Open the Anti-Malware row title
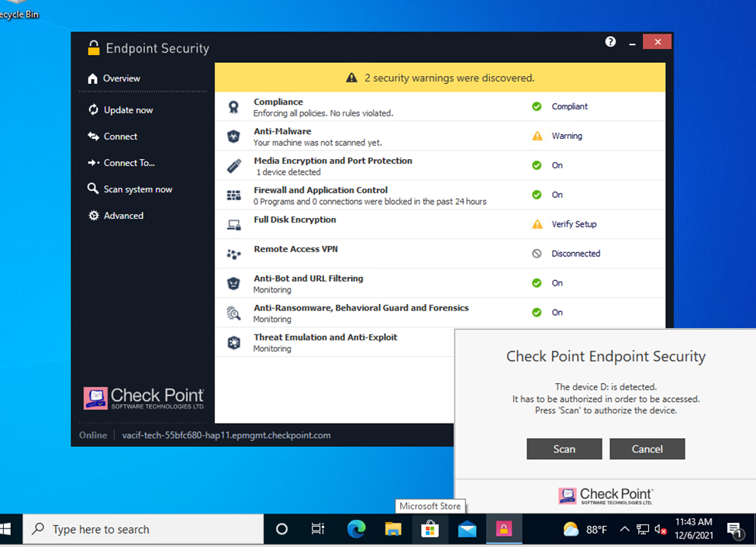This screenshot has height=547, width=756. 282,131
